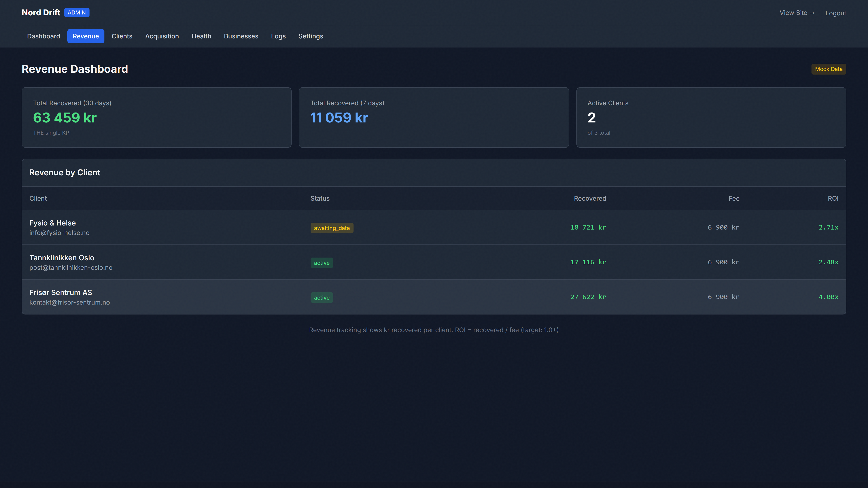
Task: Click the active badge for Frisør Sentrum AS
Action: point(321,297)
